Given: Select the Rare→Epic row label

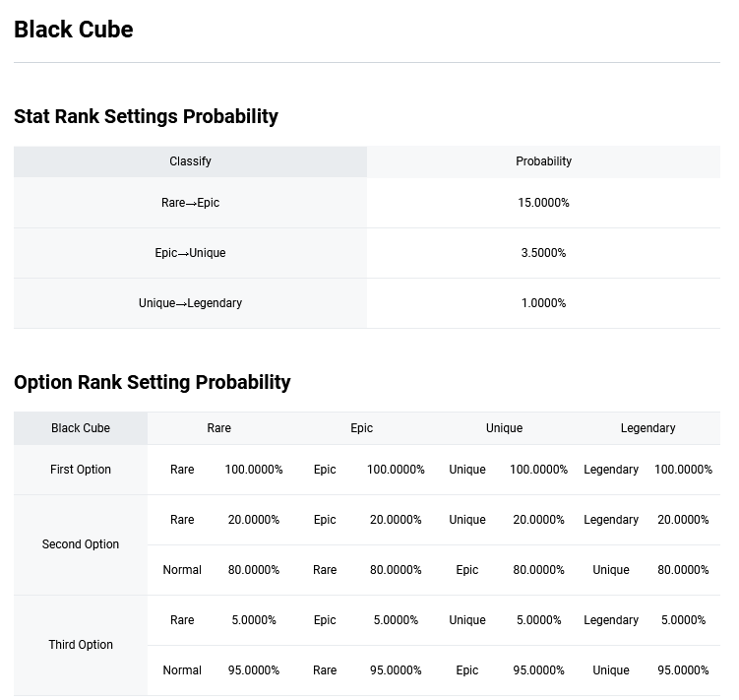Looking at the screenshot, I should 190,203.
